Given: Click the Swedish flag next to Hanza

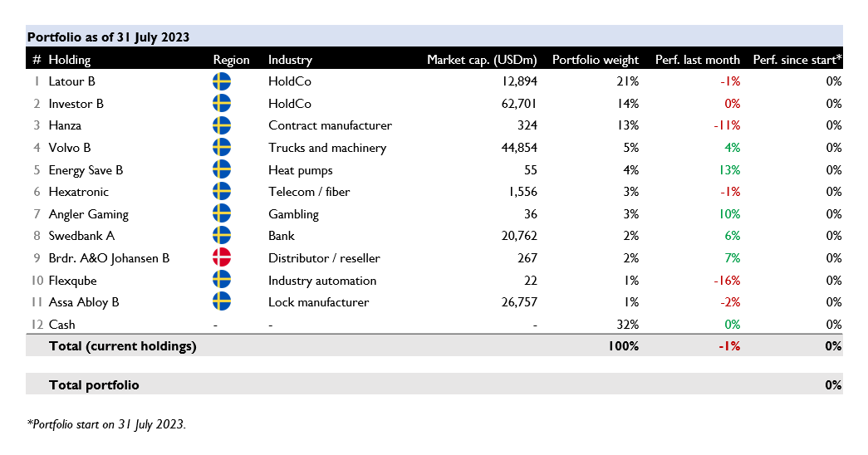Looking at the screenshot, I should (x=222, y=125).
